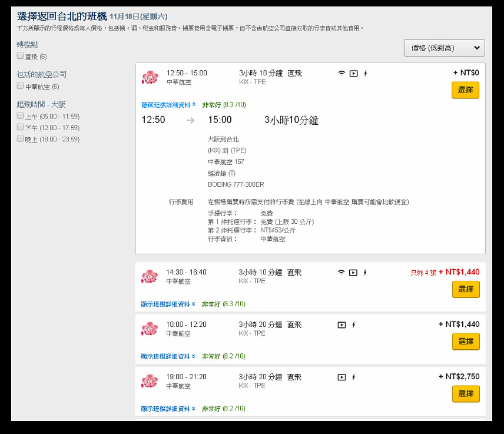This screenshot has width=504, height=434.
Task: Click in-flight video icon on 12:50 flight
Action: pos(354,73)
